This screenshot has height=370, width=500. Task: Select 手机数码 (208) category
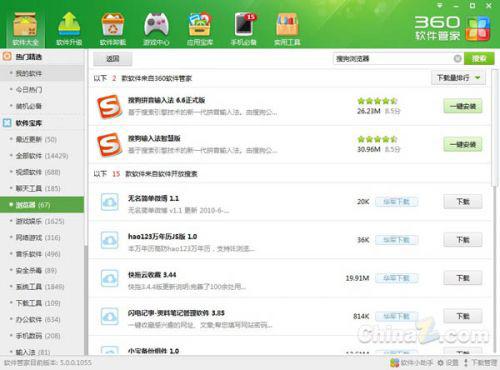(42, 336)
